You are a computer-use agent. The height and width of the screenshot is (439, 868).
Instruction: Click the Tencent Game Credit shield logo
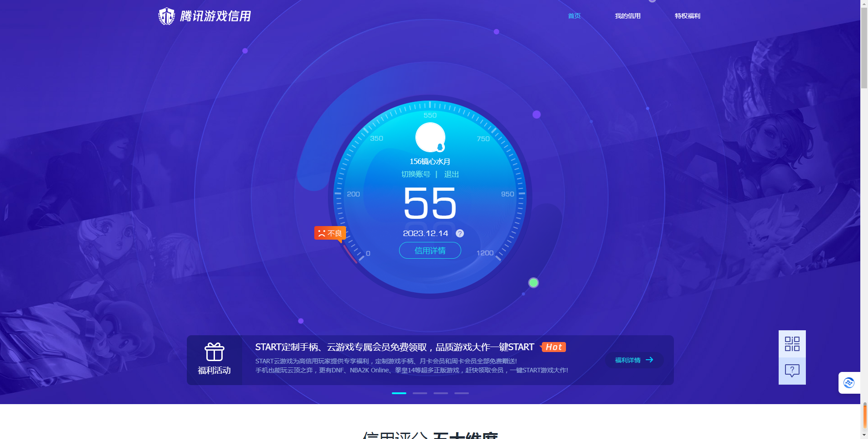point(166,16)
